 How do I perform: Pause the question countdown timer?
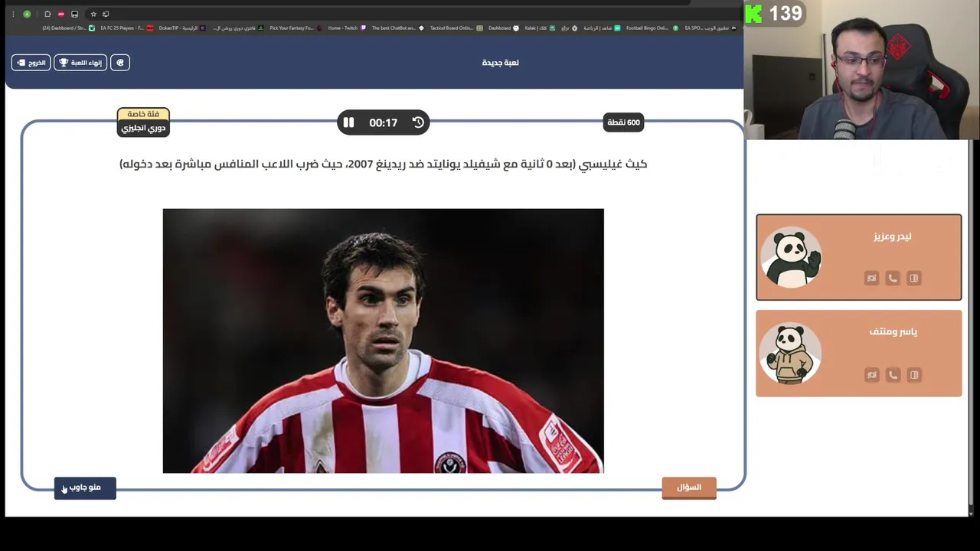pyautogui.click(x=348, y=122)
